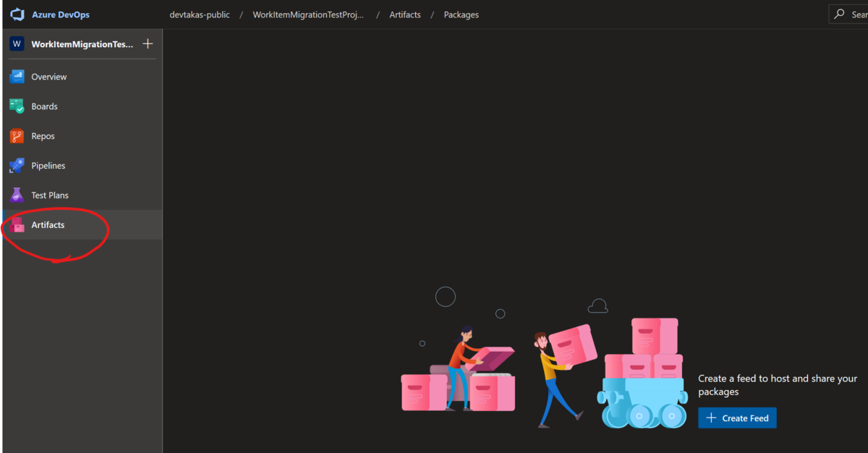Click the plus icon on Create Feed
The image size is (868, 453).
pyautogui.click(x=711, y=418)
